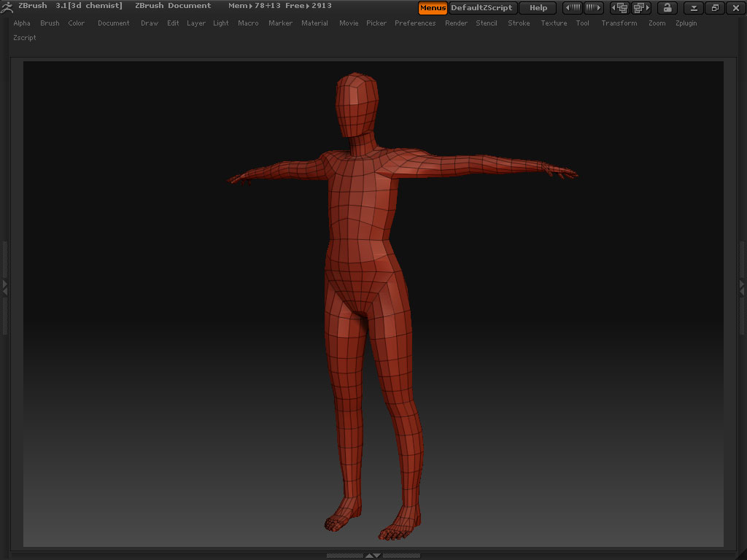Load the previous UI layout
This screenshot has width=747, height=560.
click(620, 7)
